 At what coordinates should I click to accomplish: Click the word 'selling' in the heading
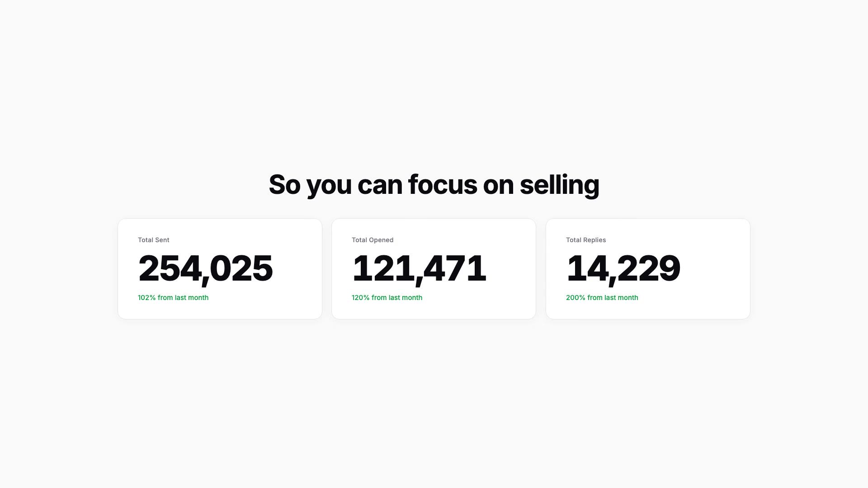click(560, 185)
